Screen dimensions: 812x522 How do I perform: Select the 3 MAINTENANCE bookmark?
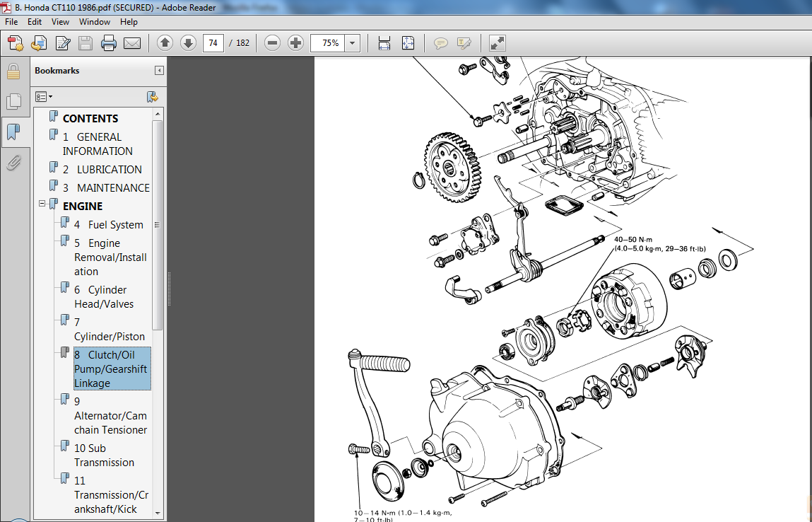106,187
